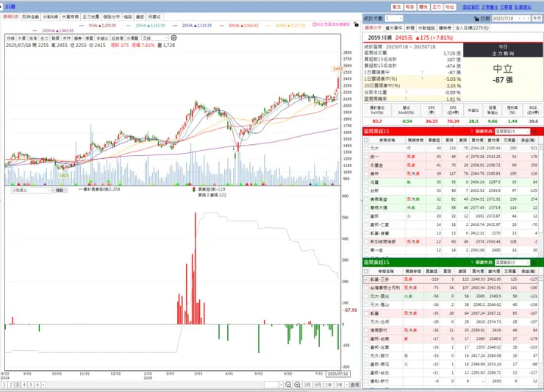The image size is (544, 392).
Task: Toggle the 分價量 chart overlay button
Action: [132, 38]
